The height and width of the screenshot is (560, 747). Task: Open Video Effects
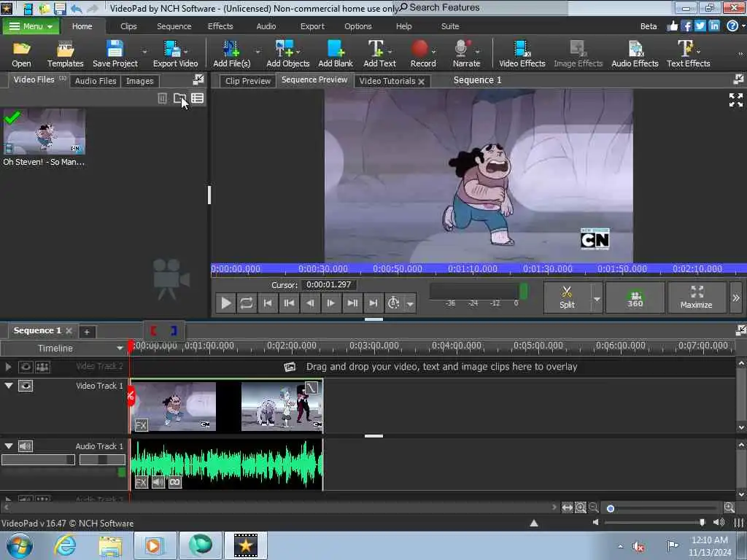(522, 54)
